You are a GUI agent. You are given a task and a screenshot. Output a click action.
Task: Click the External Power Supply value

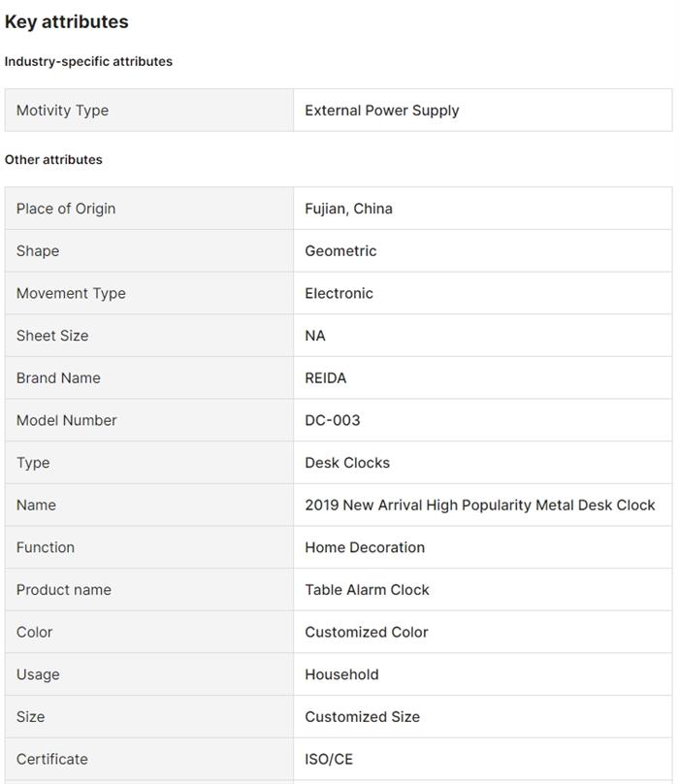(381, 111)
